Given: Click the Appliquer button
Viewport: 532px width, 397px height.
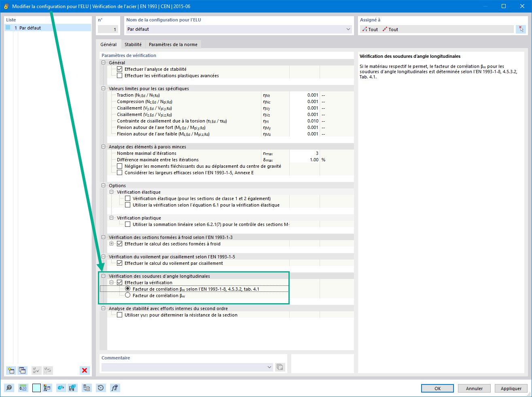Looking at the screenshot, I should 511,389.
